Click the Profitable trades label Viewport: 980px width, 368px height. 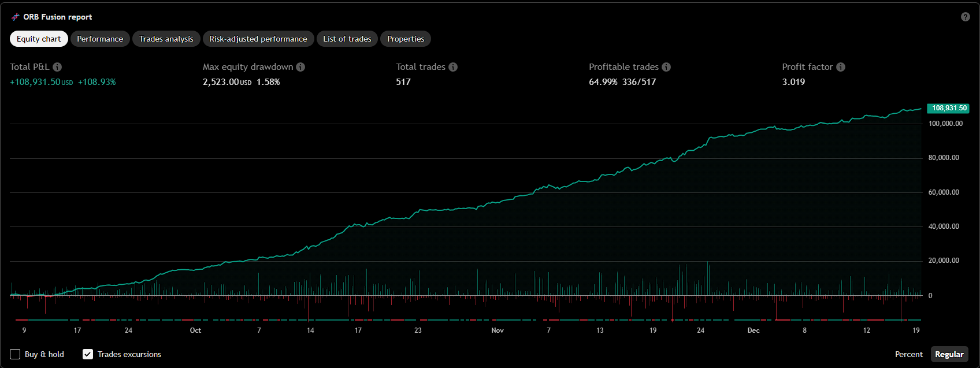pyautogui.click(x=623, y=67)
